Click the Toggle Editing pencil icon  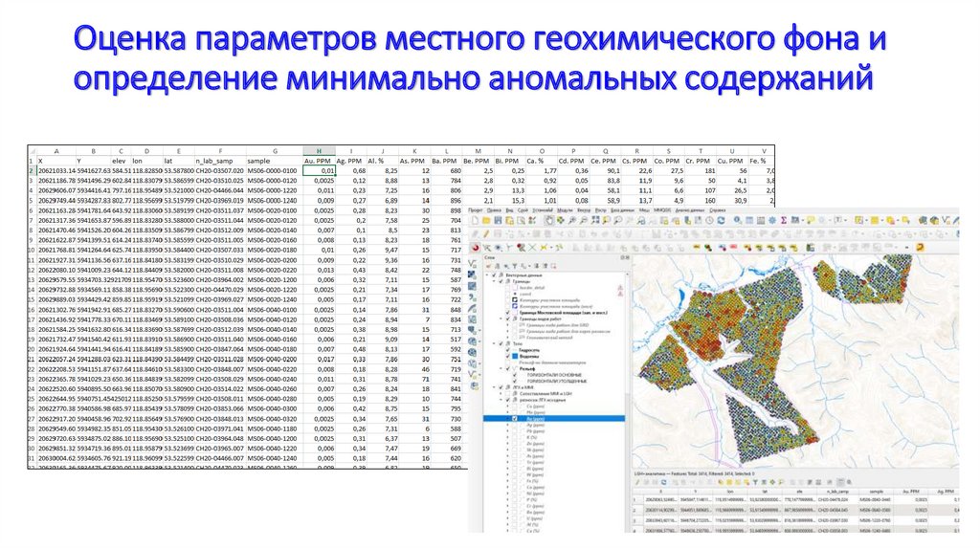tap(486, 234)
